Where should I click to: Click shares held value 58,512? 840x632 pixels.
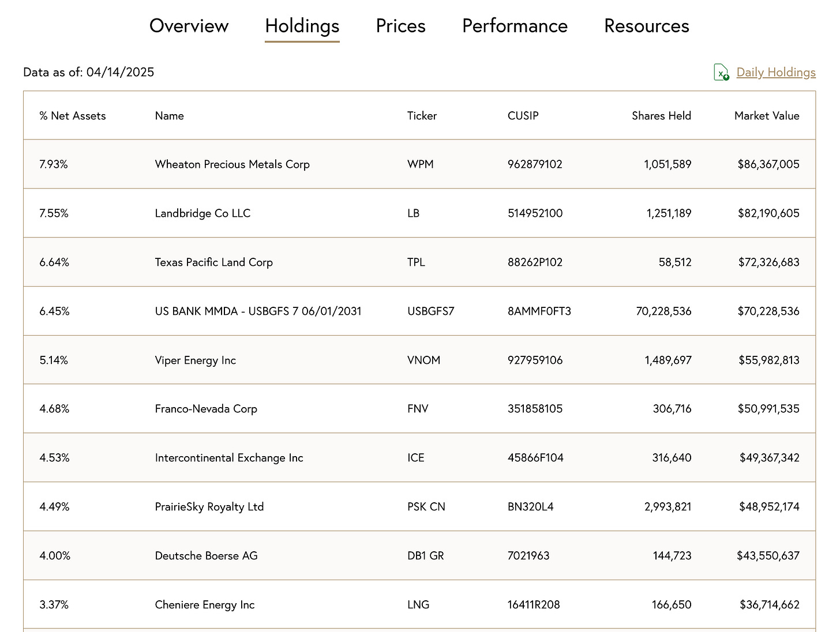[x=675, y=262]
